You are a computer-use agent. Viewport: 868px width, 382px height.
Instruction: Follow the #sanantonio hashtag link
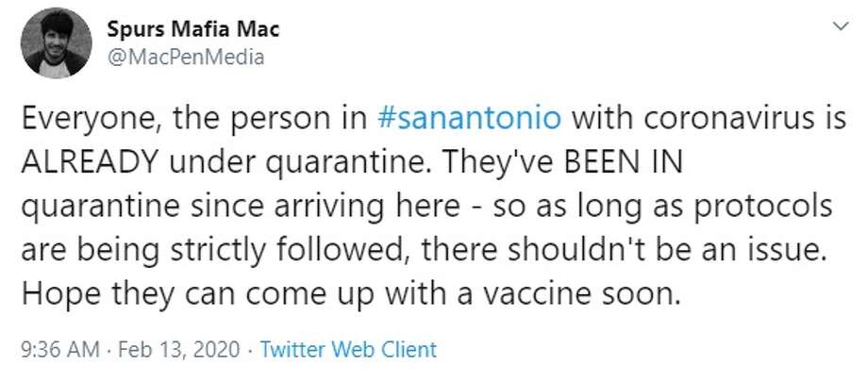point(468,119)
